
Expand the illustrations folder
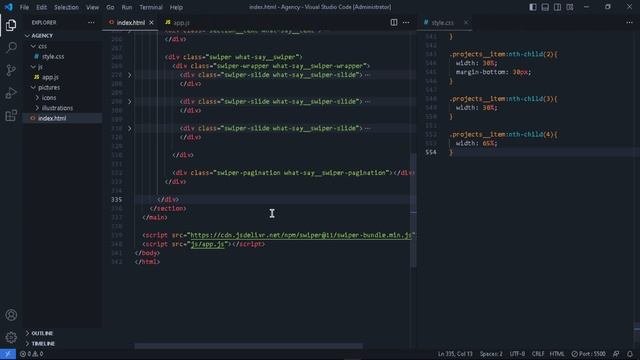point(37,108)
